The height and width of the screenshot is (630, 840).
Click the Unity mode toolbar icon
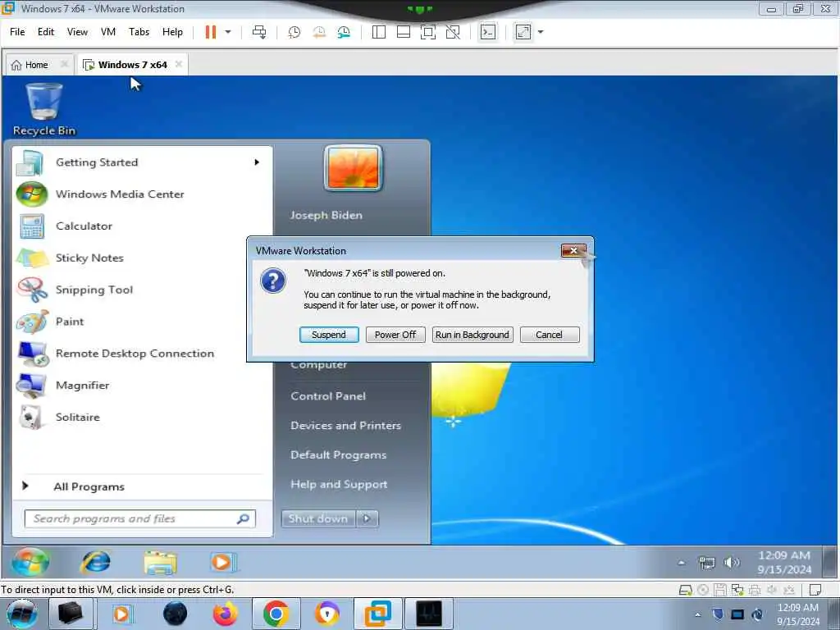click(x=453, y=32)
